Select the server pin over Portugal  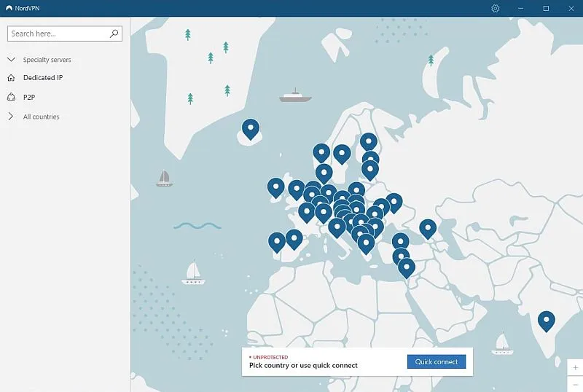(x=277, y=243)
